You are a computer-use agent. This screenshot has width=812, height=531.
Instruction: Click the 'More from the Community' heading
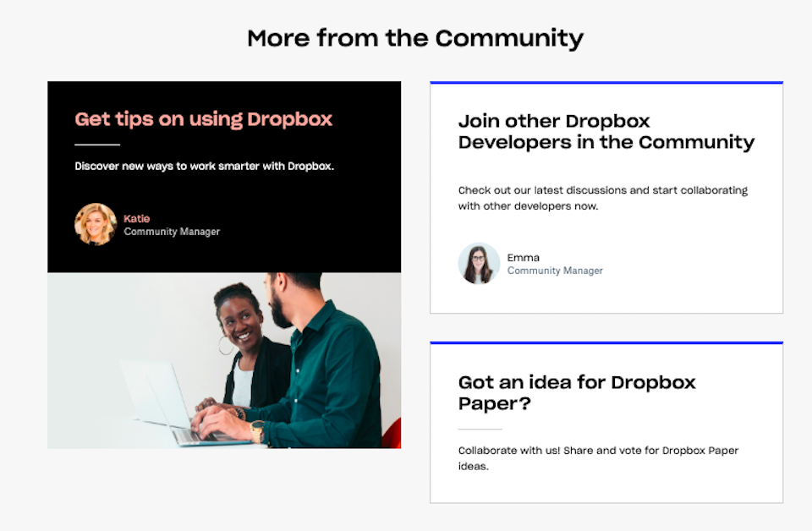tap(415, 38)
